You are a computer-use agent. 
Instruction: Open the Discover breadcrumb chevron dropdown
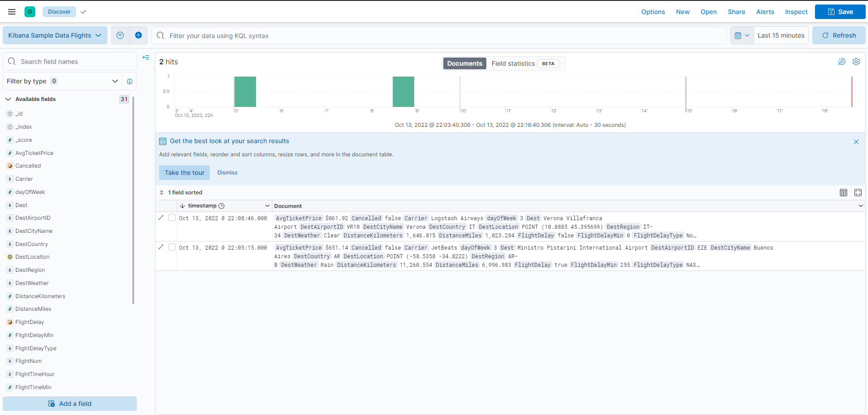(x=83, y=12)
